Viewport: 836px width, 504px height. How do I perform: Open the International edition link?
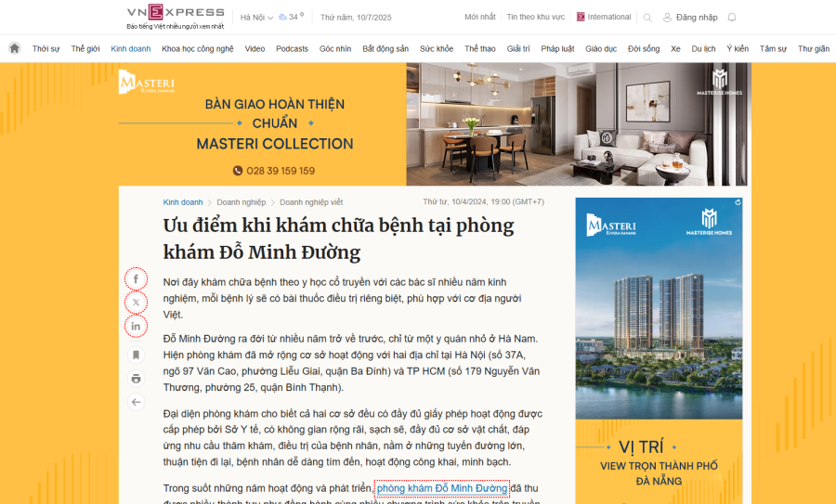(x=604, y=17)
